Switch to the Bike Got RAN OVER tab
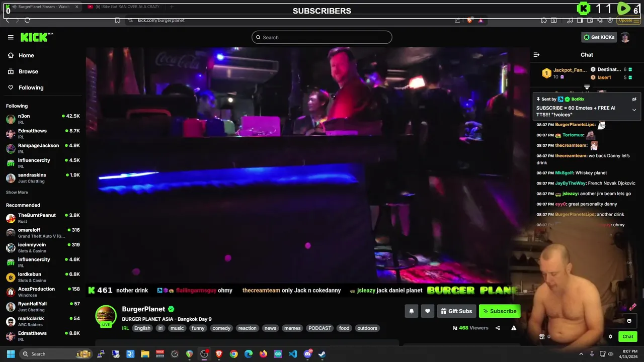This screenshot has height=362, width=644. (125, 7)
